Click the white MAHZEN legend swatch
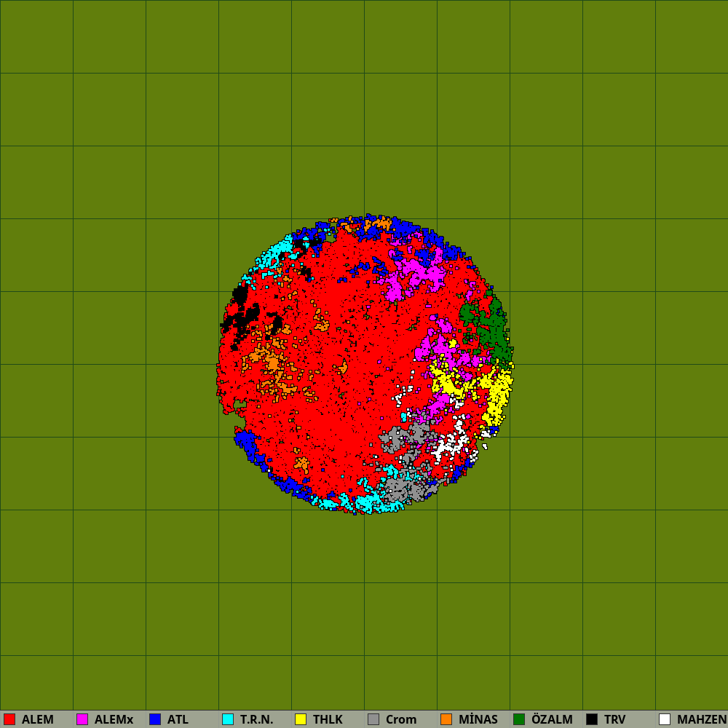Screen dimensions: 728x728 pos(665,719)
